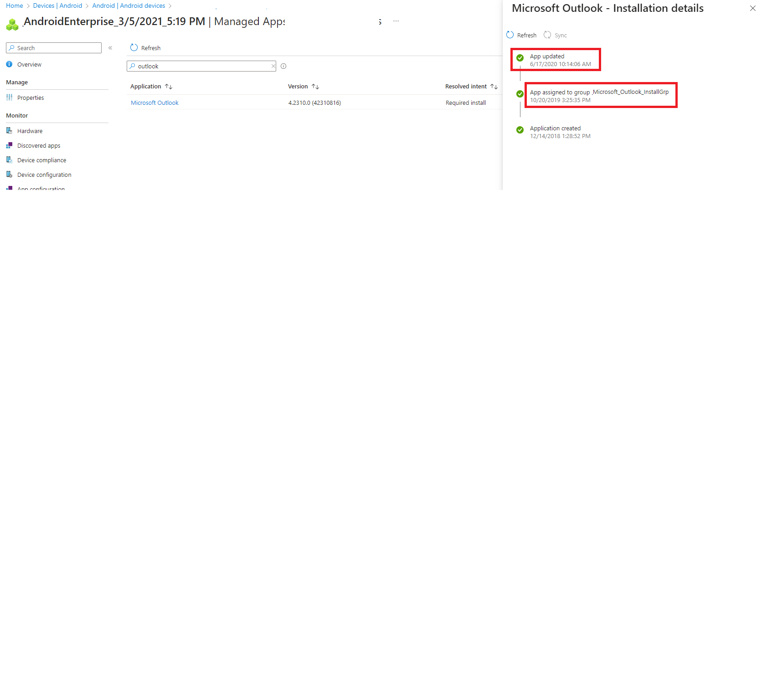Viewport: 767px width, 700px height.
Task: Go to Android | Android devices breadcrumb
Action: tap(129, 5)
